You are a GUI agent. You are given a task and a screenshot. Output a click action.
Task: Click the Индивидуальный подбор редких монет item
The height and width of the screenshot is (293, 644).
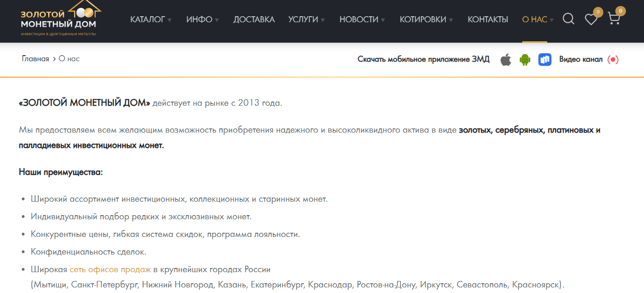[141, 217]
